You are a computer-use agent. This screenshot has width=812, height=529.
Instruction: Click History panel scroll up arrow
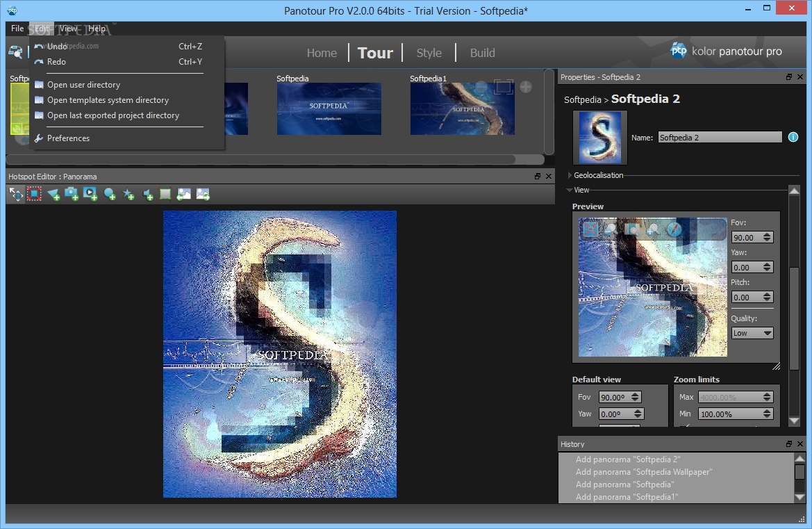pos(799,458)
